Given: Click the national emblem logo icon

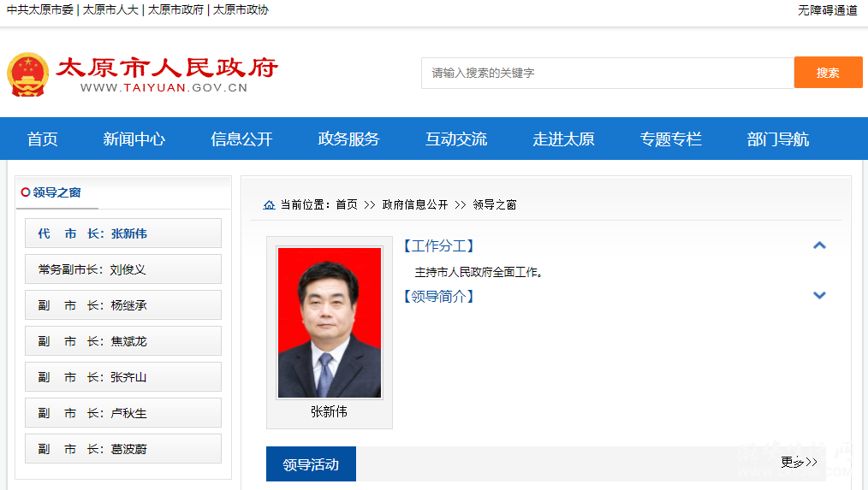Looking at the screenshot, I should [28, 74].
